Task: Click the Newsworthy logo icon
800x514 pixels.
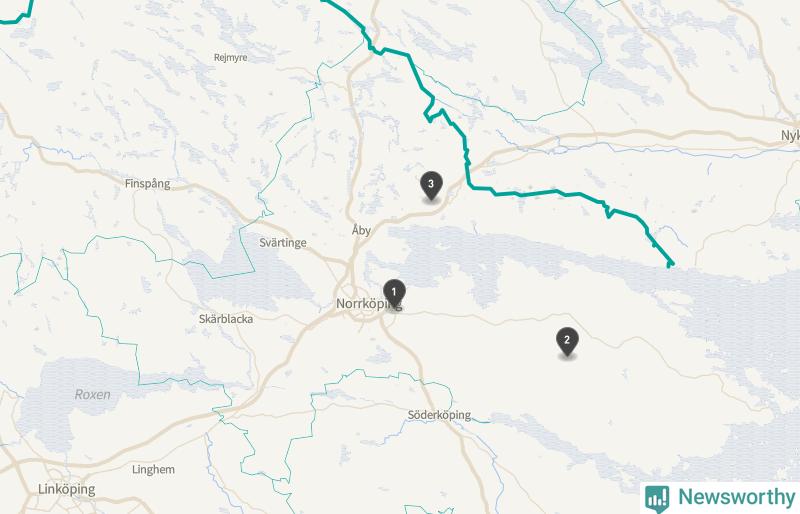Action: coord(657,498)
